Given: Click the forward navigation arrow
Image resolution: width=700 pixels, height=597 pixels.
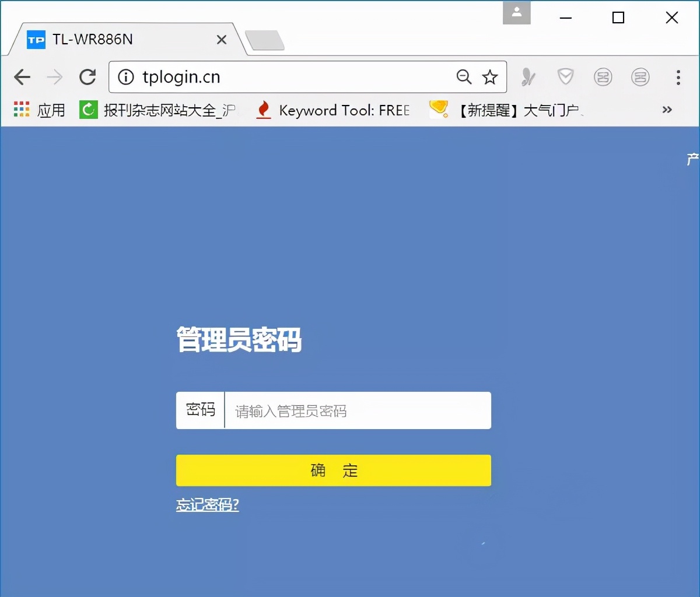Looking at the screenshot, I should (x=55, y=77).
